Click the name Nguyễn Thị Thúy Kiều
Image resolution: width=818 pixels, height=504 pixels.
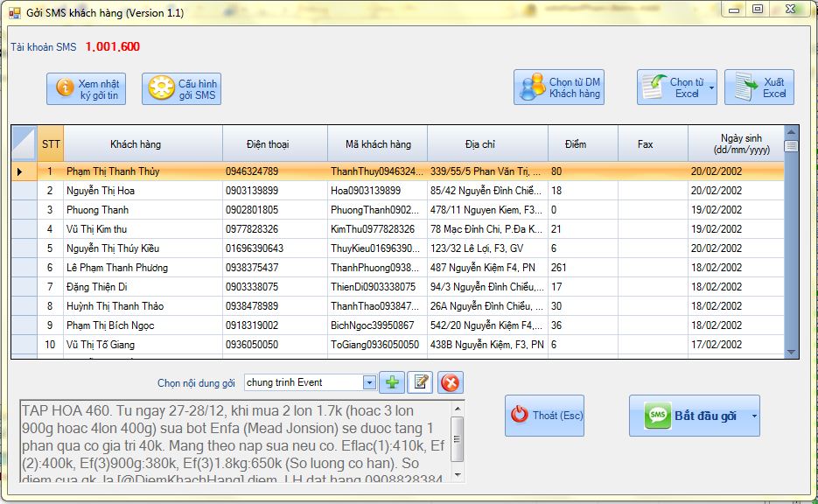113,248
